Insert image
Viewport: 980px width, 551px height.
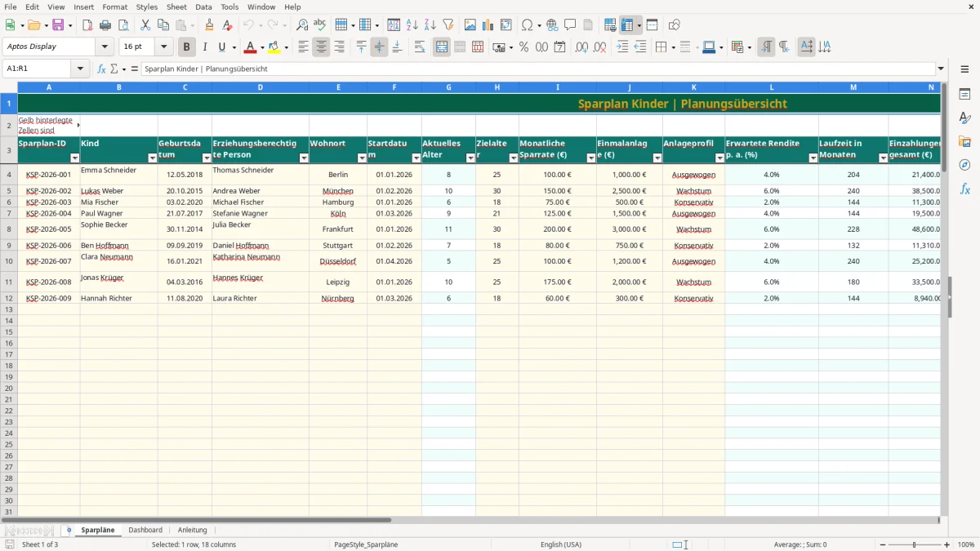pyautogui.click(x=470, y=25)
